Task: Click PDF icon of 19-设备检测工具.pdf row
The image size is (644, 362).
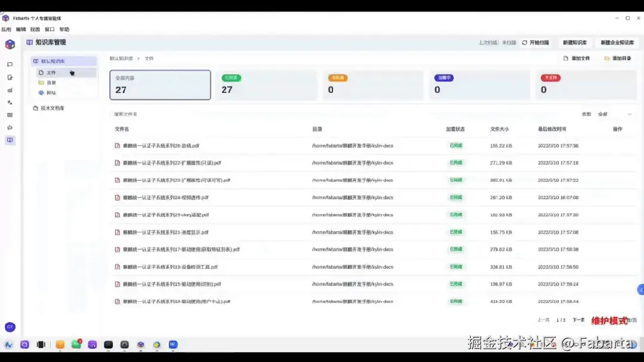Action: coord(118,267)
